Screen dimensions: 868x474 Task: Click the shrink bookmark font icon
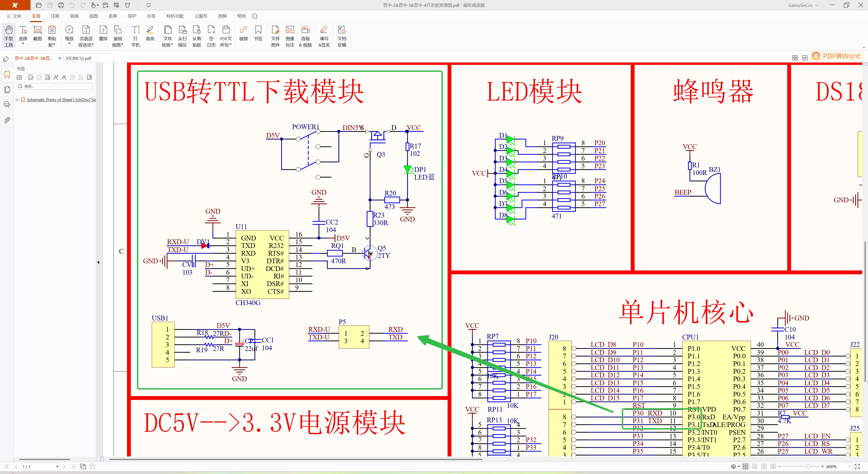coord(64,77)
